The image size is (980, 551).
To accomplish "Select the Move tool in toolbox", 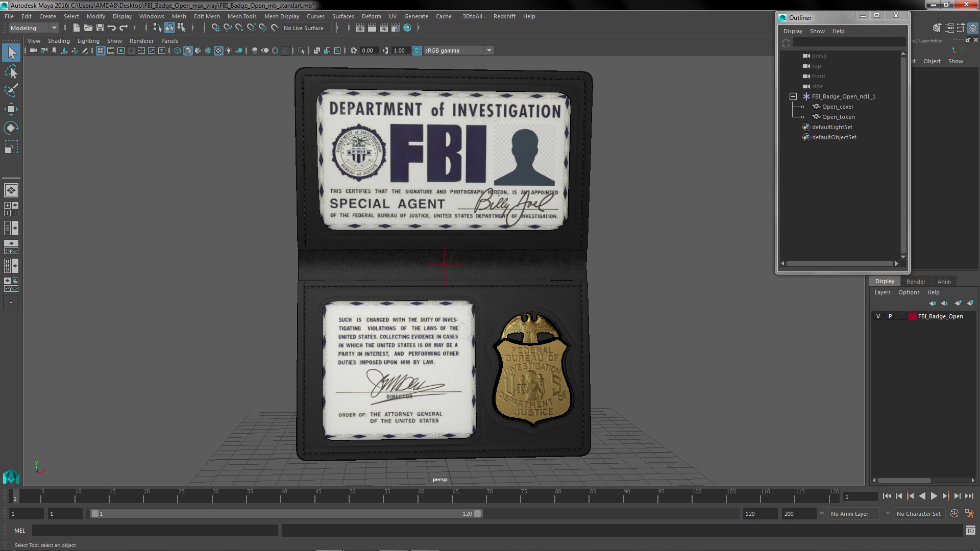I will point(11,109).
